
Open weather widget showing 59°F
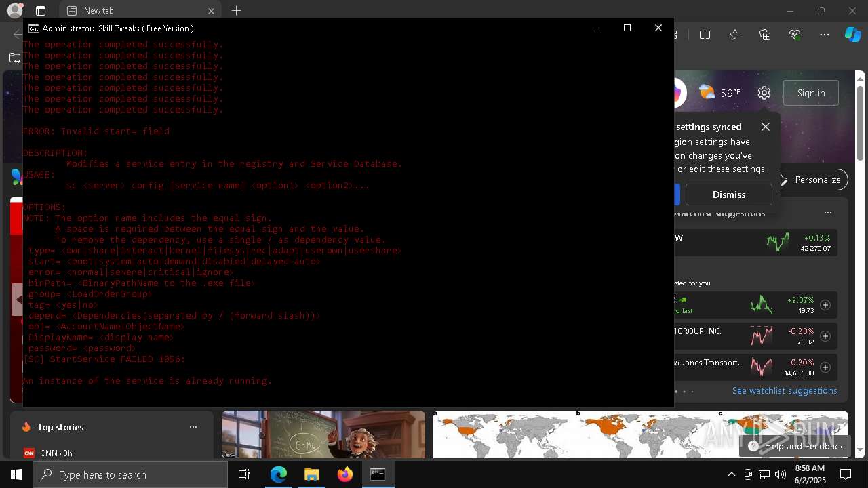[719, 93]
